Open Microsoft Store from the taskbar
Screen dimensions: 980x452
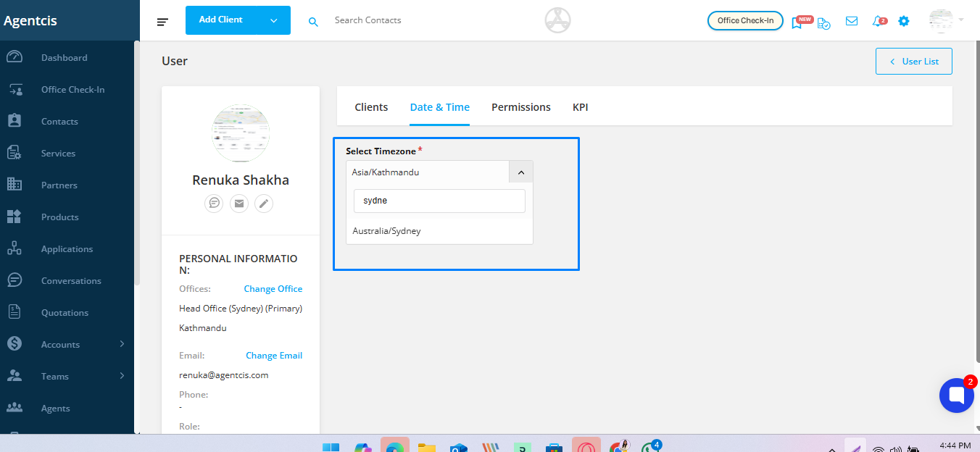(x=555, y=447)
